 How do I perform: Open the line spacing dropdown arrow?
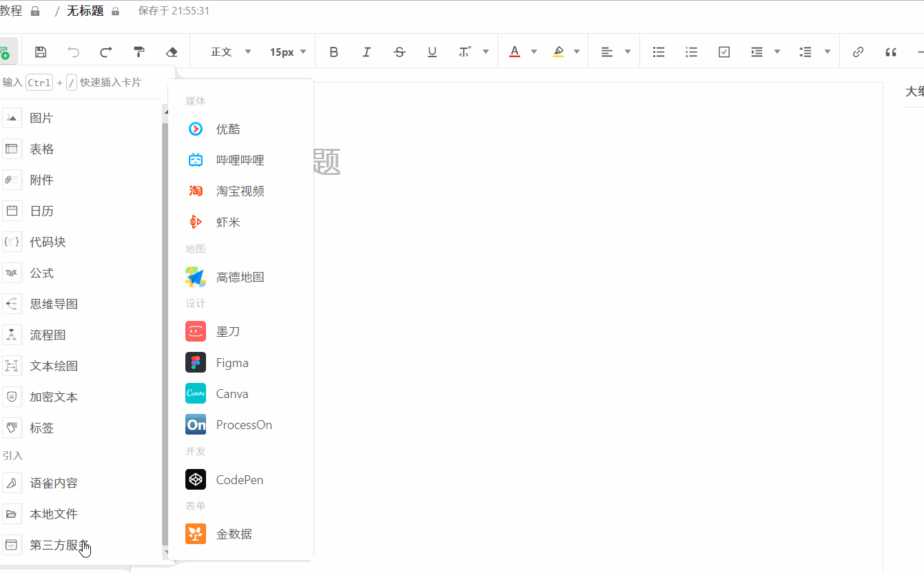click(827, 52)
